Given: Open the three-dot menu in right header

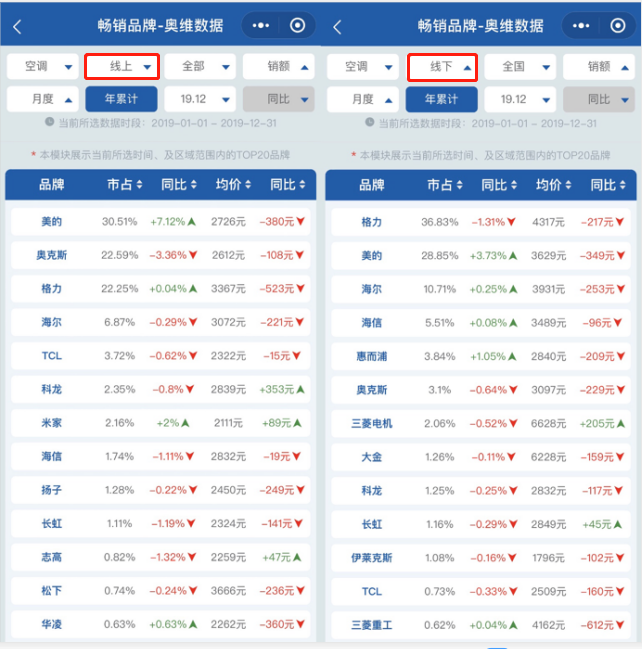Looking at the screenshot, I should [583, 26].
